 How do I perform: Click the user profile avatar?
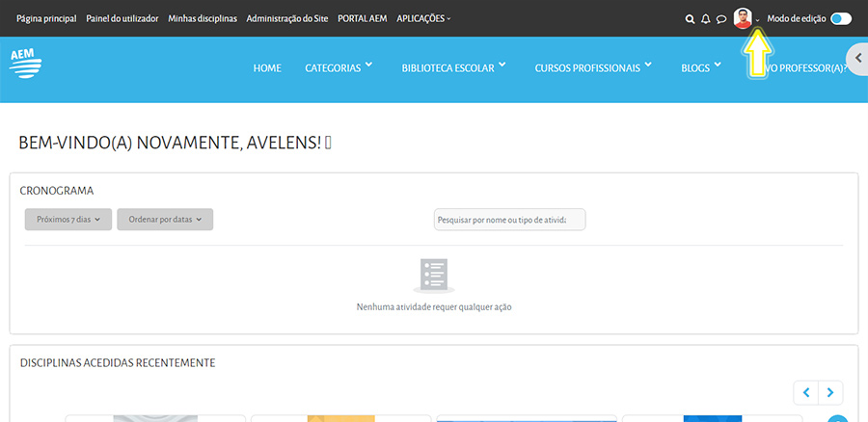(743, 18)
